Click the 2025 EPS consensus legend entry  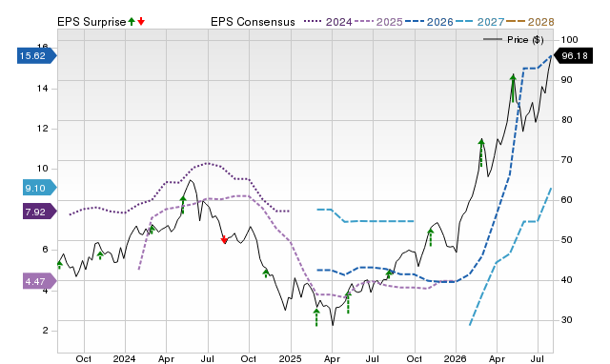pyautogui.click(x=378, y=22)
